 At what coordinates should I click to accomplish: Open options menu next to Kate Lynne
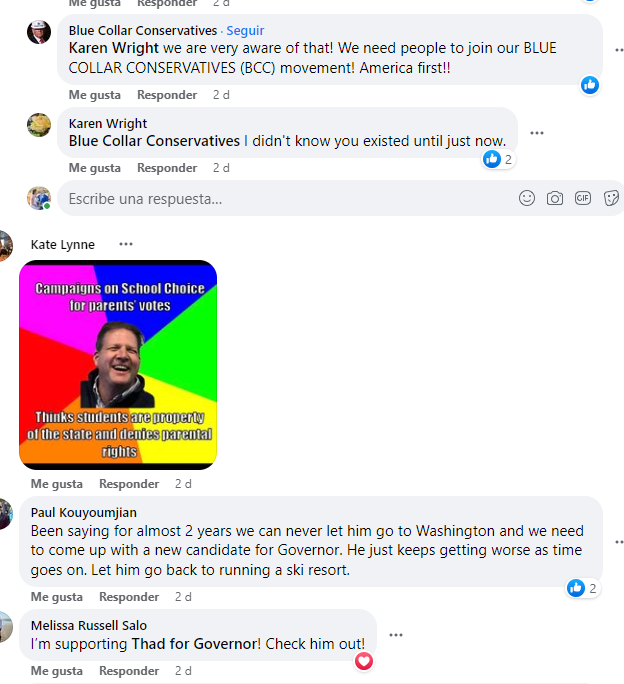click(x=126, y=244)
